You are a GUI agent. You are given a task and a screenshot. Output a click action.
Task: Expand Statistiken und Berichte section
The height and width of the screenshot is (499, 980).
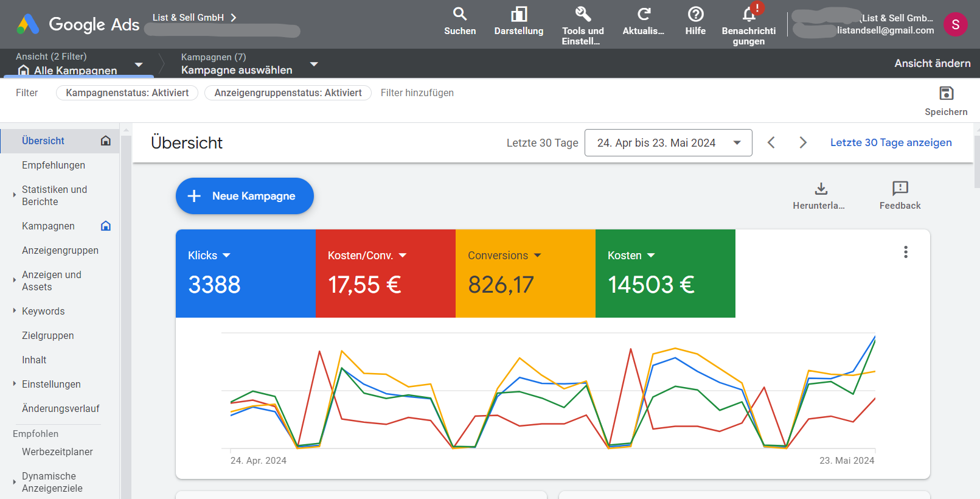(x=14, y=195)
